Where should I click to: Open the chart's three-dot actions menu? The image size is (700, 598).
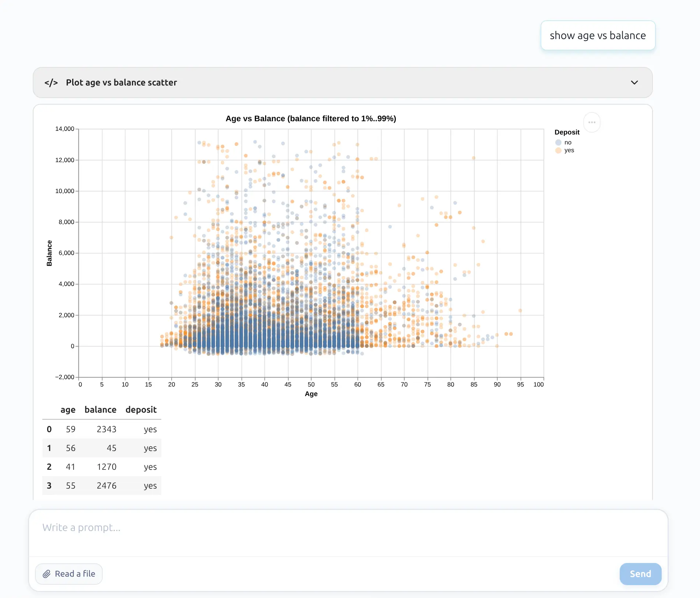coord(592,122)
